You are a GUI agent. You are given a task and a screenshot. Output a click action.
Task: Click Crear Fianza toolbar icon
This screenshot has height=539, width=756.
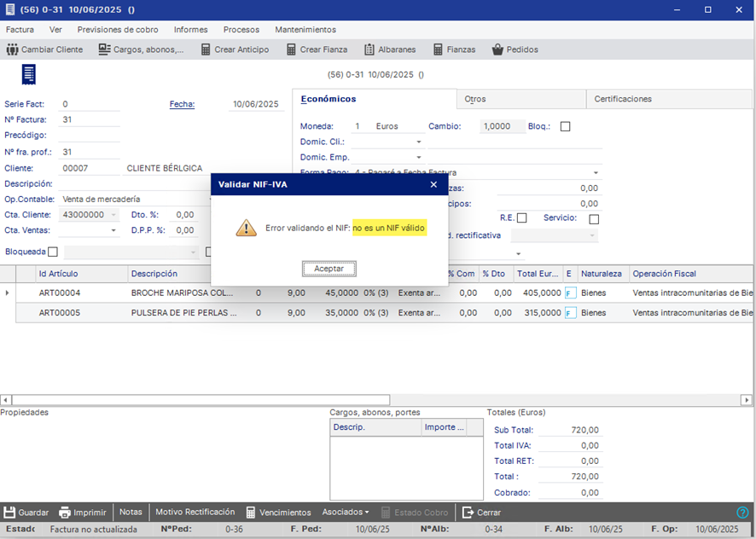click(291, 49)
